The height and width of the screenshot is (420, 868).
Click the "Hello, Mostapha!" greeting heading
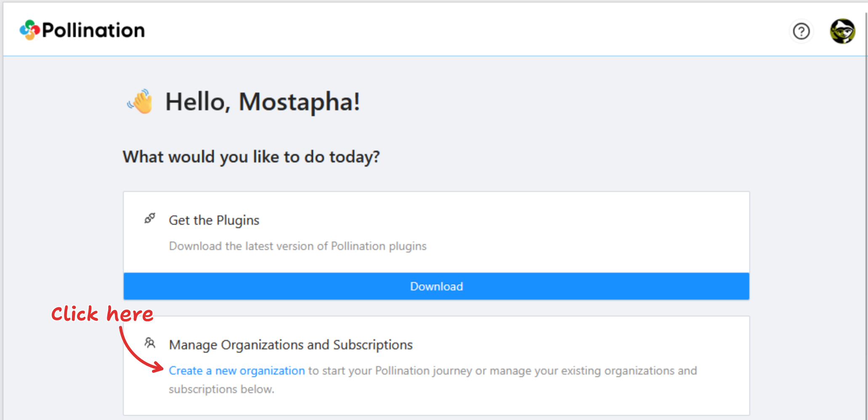coord(262,102)
